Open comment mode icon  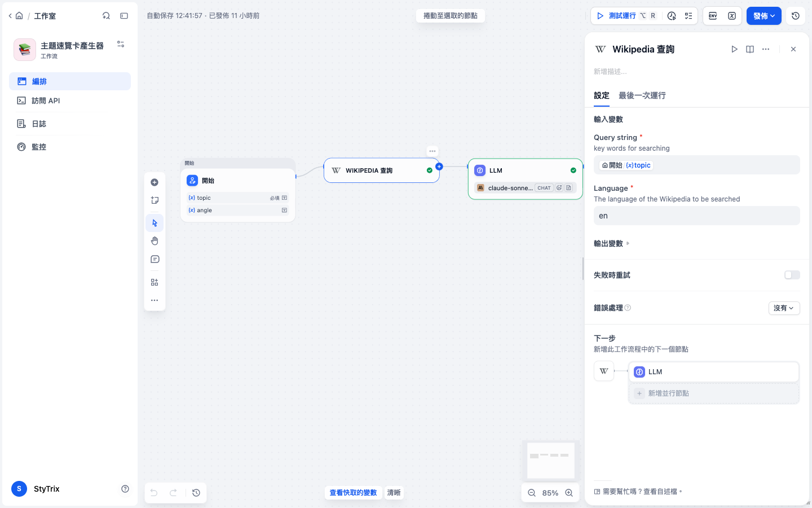tap(155, 259)
